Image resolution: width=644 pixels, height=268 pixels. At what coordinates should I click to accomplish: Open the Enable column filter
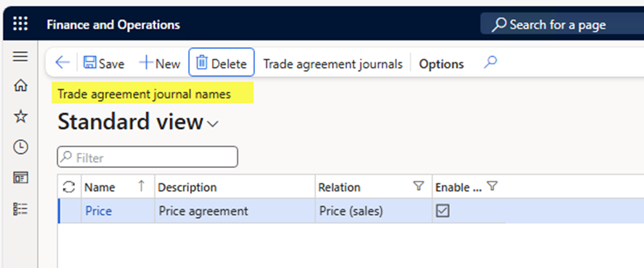[492, 187]
